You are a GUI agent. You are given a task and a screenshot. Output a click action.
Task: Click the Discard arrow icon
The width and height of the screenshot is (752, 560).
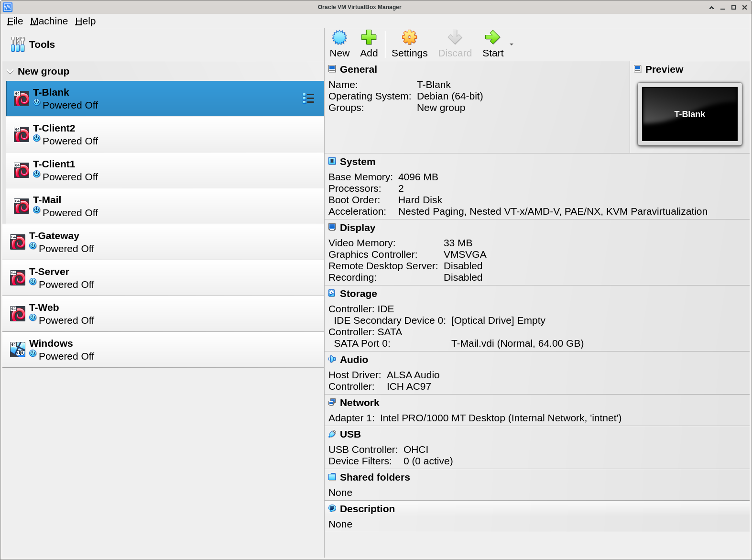[x=455, y=37]
